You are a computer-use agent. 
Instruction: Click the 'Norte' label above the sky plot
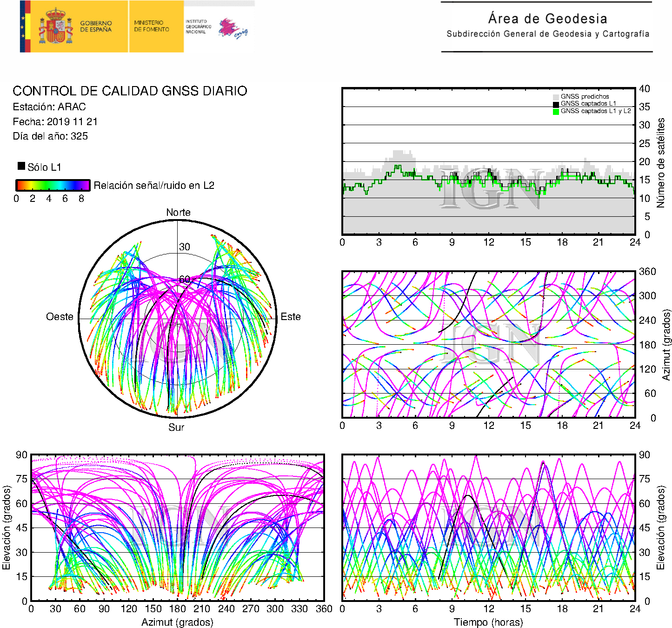click(x=178, y=213)
